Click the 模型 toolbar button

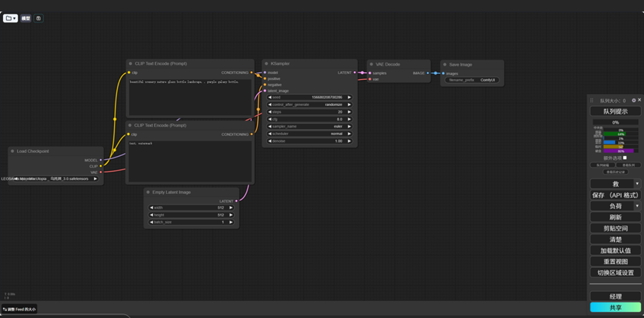coord(26,18)
